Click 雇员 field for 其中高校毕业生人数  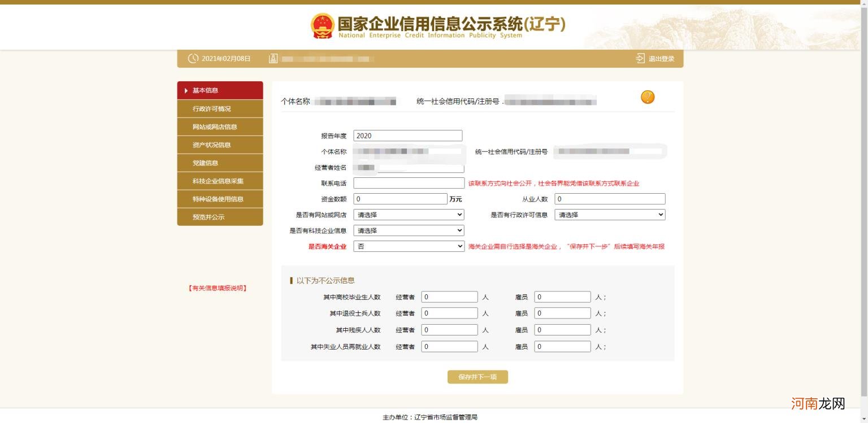[563, 296]
